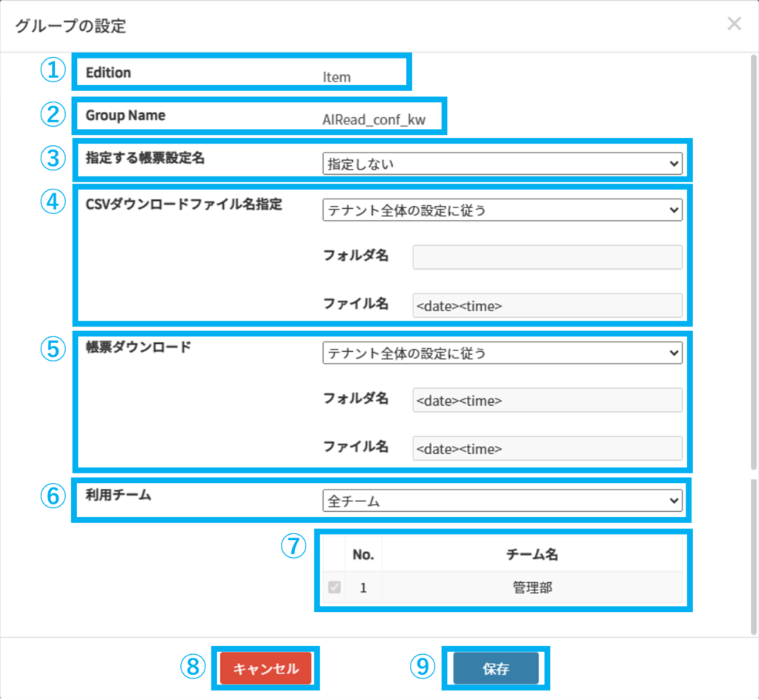Click the ファイル名 field under CSVダウンロードファイル名指定
Screen dimensions: 759x700
pos(547,304)
